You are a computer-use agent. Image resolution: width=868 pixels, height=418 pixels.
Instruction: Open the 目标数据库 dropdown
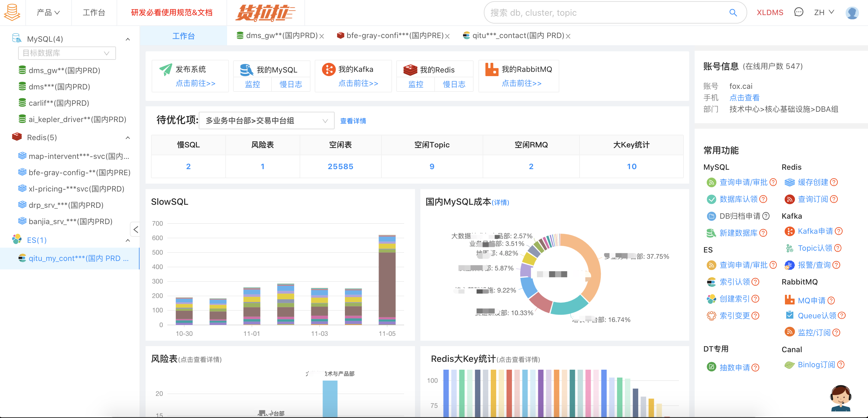tap(67, 53)
